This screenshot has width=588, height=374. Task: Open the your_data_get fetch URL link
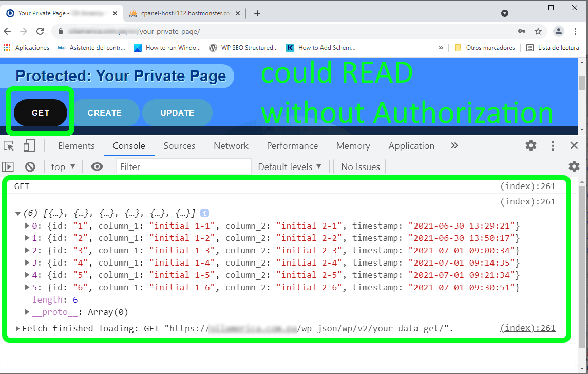point(307,329)
